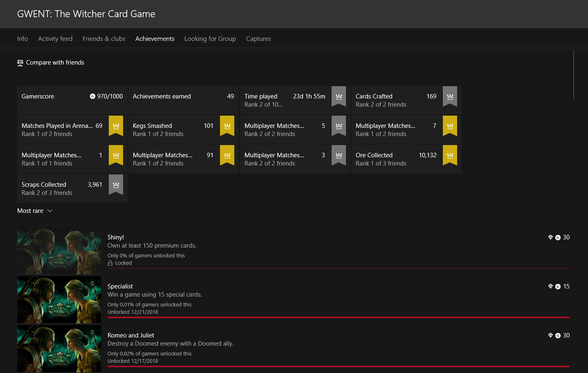
Task: Click the crown badge on Cards Crafted
Action: (x=450, y=96)
